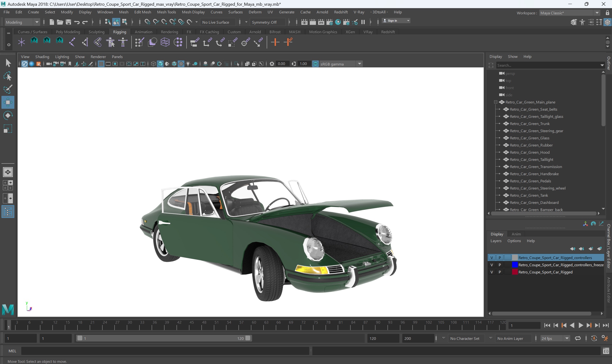Viewport: 612px width, 364px height.
Task: Open the Outliner search options arrow
Action: 602,65
